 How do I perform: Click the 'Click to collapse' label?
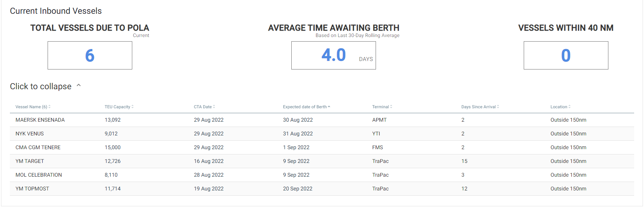click(41, 86)
